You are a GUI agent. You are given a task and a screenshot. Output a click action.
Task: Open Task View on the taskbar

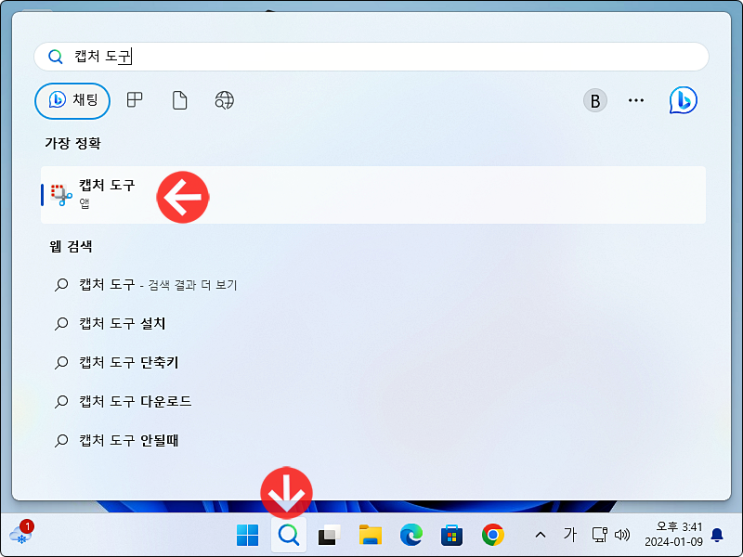[x=329, y=535]
